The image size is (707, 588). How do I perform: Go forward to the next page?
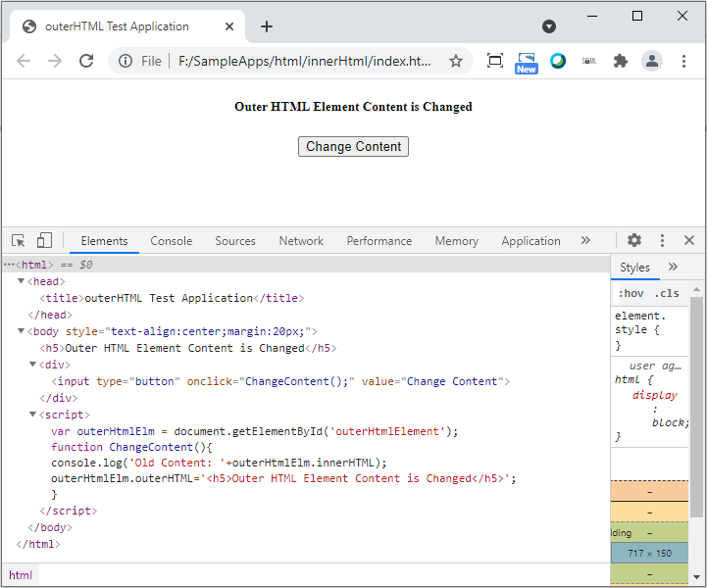click(x=55, y=61)
